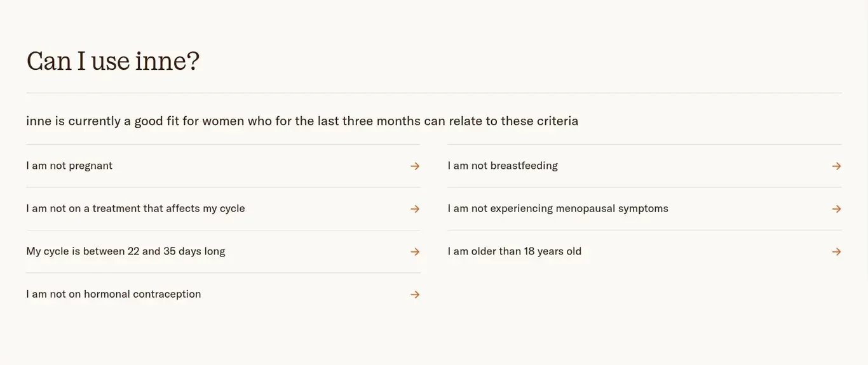Select 'I am not on hormonal contraception' text
The height and width of the screenshot is (365, 868).
point(114,294)
